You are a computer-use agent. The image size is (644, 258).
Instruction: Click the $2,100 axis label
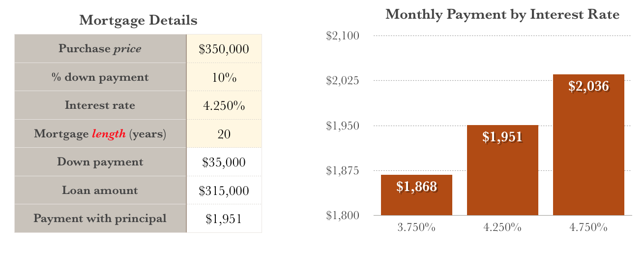[x=343, y=35]
